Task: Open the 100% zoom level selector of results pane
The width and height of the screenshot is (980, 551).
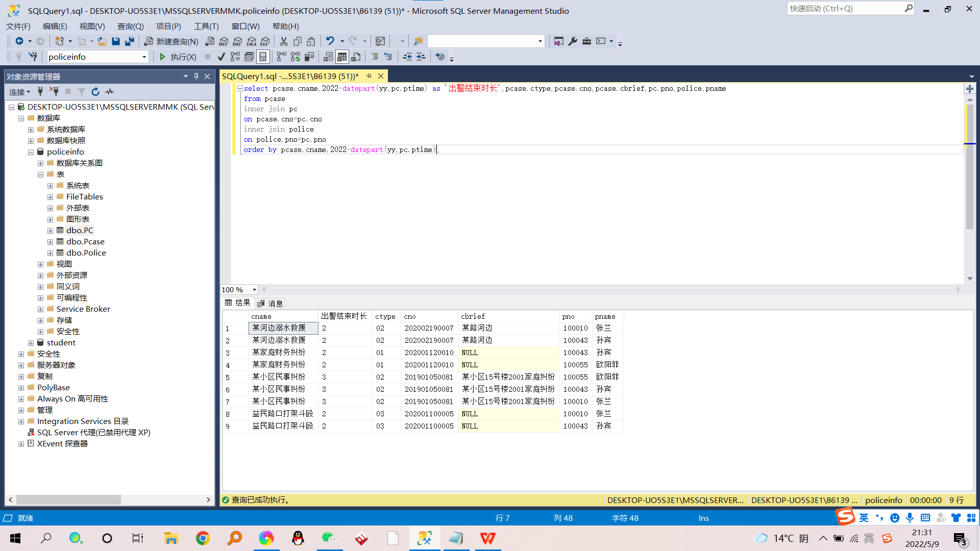Action: pyautogui.click(x=254, y=289)
